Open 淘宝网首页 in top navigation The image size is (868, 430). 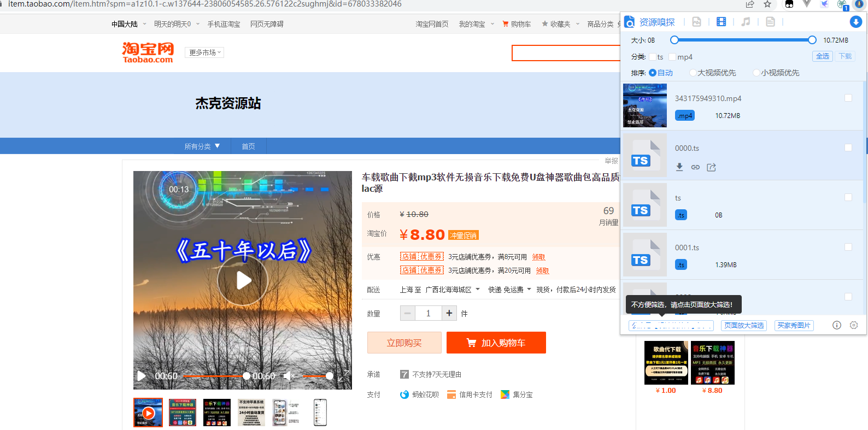pyautogui.click(x=432, y=24)
